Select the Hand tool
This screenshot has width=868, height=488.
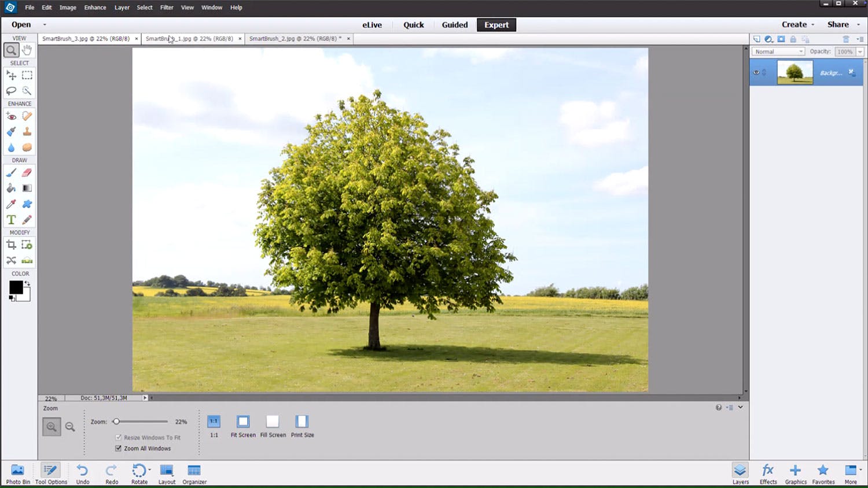tap(27, 50)
